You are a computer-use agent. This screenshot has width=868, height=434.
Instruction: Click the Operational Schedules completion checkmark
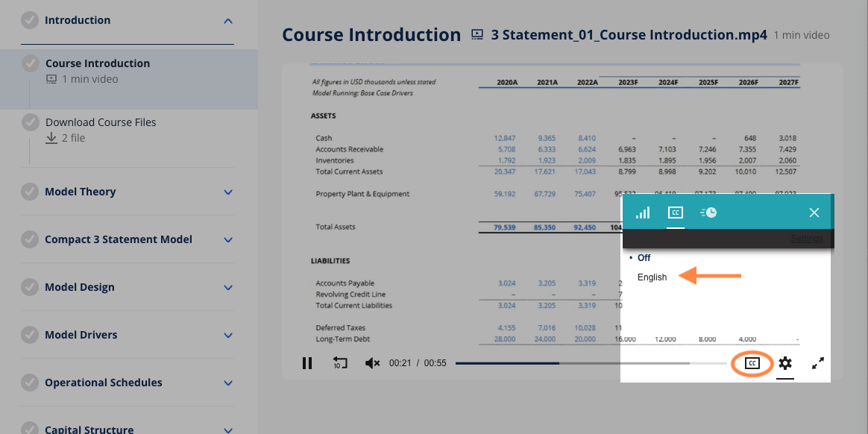30,382
